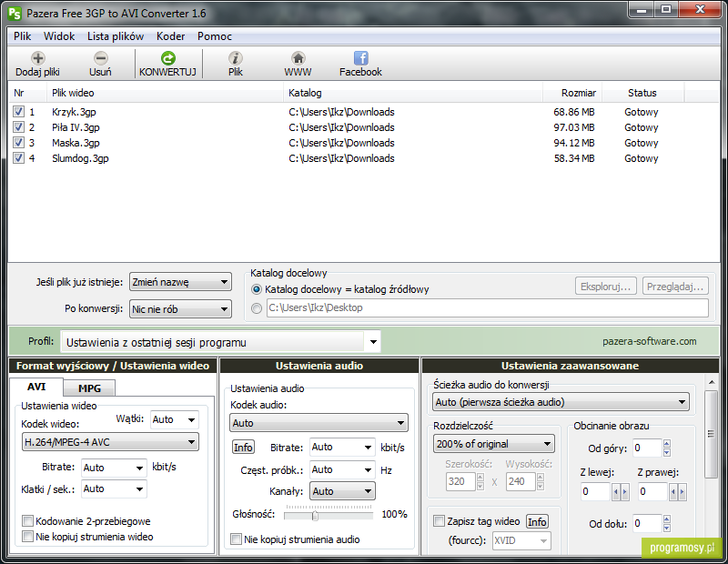This screenshot has height=564, width=728.
Task: Start conversion with the KONWERTUJ icon
Action: click(168, 58)
